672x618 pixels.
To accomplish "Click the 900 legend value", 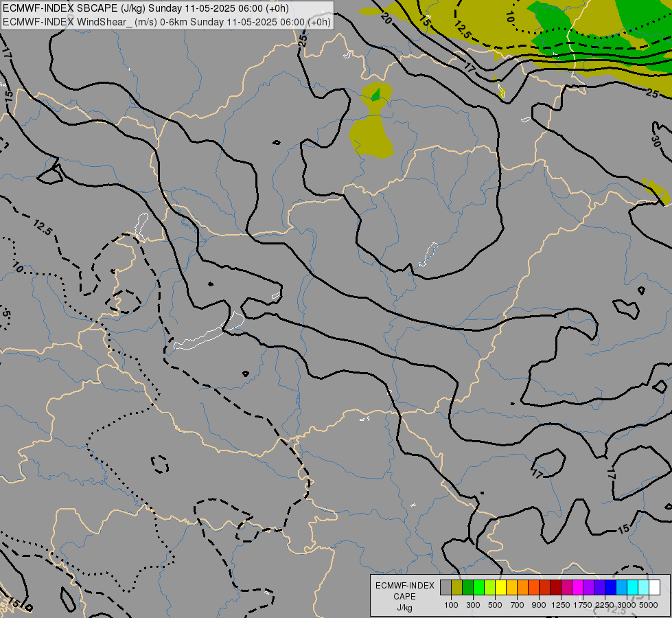I will [539, 605].
